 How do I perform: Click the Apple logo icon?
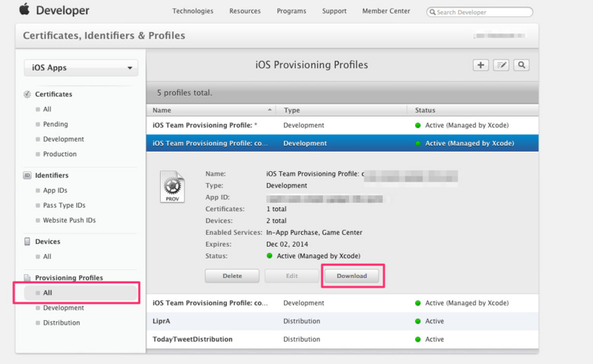(x=24, y=9)
